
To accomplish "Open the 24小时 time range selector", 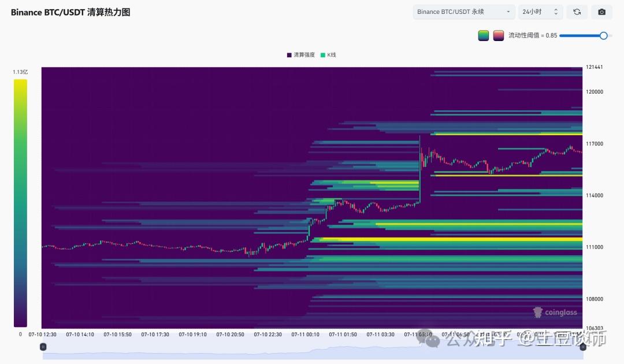I will click(540, 12).
